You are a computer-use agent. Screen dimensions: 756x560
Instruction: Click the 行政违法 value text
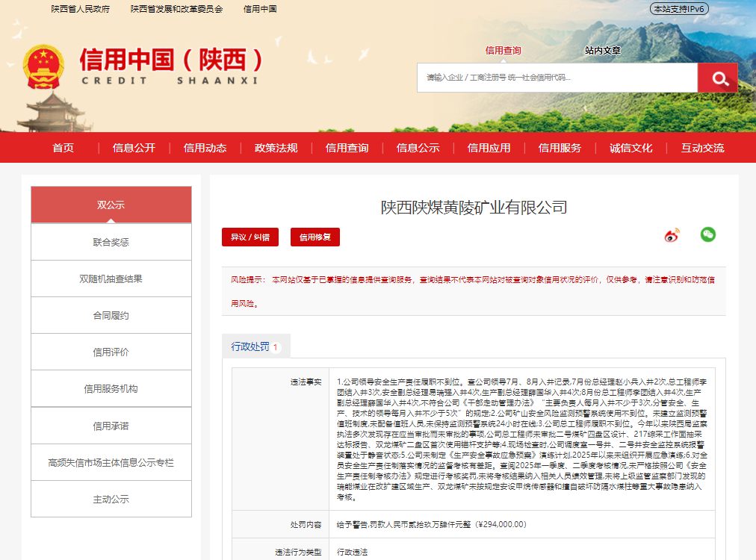(352, 552)
